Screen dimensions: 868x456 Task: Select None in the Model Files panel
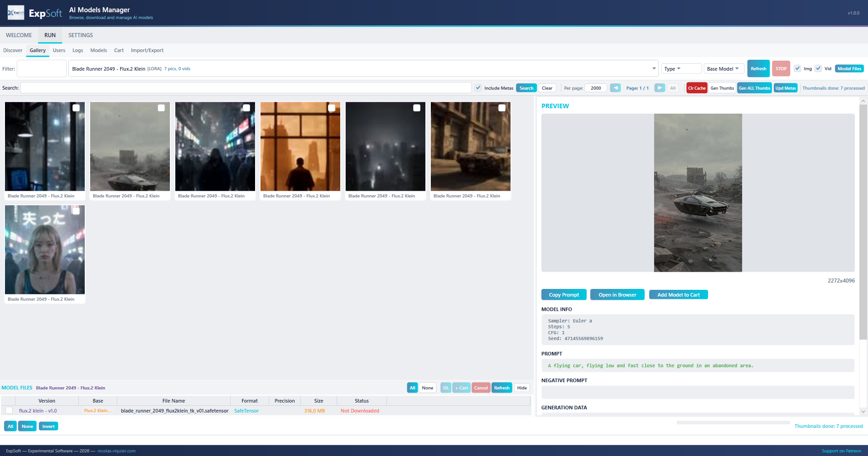coord(428,388)
